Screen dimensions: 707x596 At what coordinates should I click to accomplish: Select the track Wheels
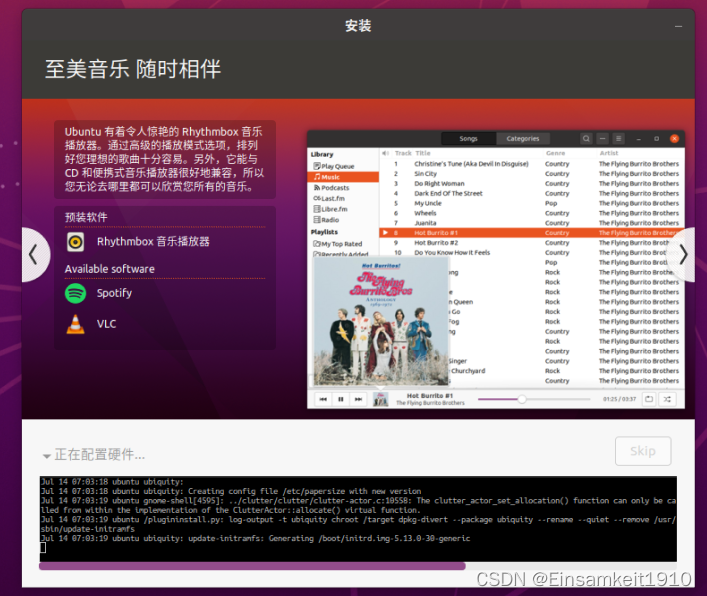coord(425,213)
